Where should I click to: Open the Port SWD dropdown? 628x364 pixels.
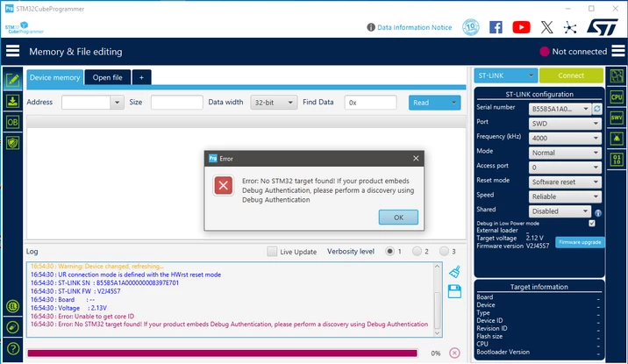[x=565, y=124]
